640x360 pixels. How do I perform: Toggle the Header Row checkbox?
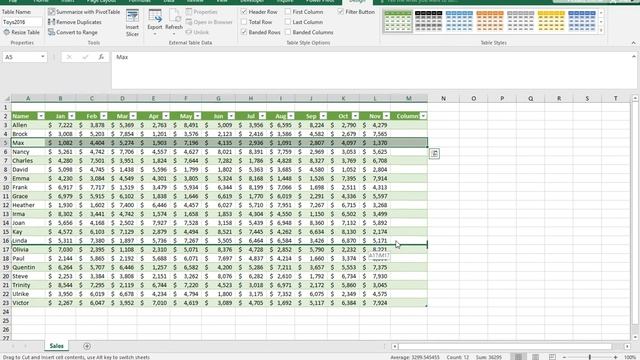click(244, 12)
